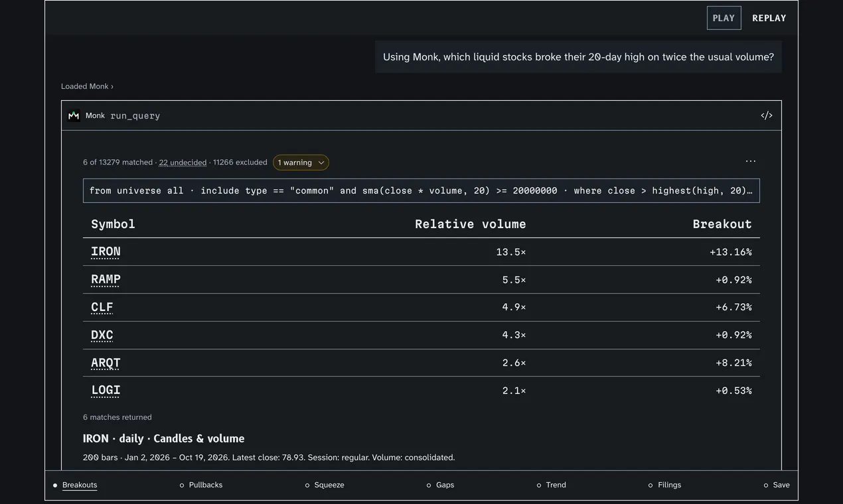
Task: Switch to the Pullbacks tab
Action: coord(201,485)
